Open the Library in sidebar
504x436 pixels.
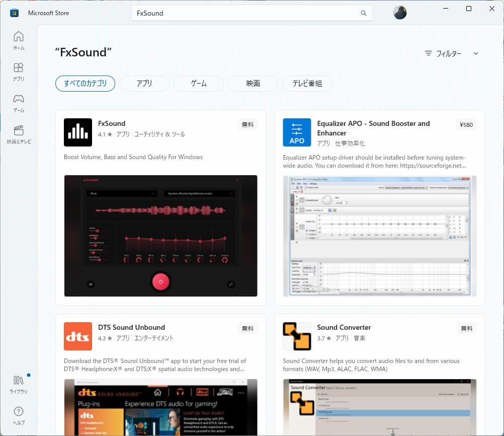pyautogui.click(x=19, y=384)
